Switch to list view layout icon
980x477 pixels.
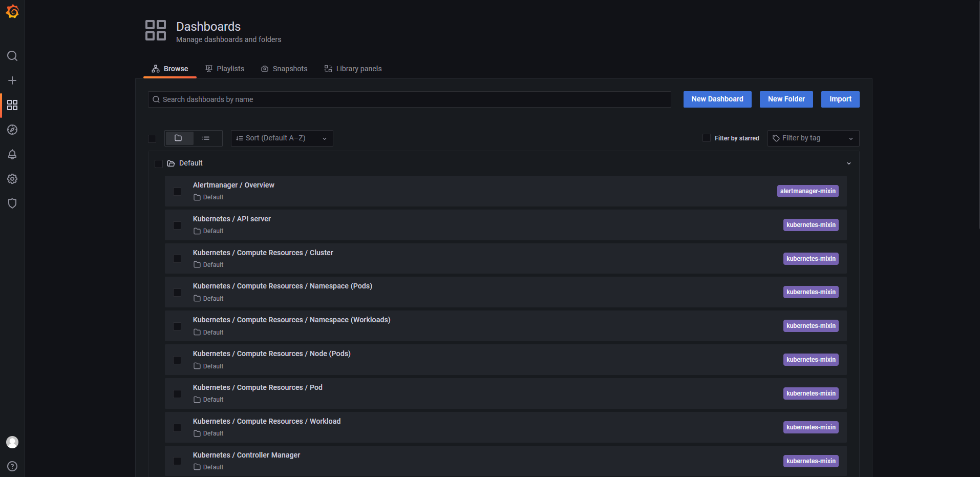[x=206, y=138]
